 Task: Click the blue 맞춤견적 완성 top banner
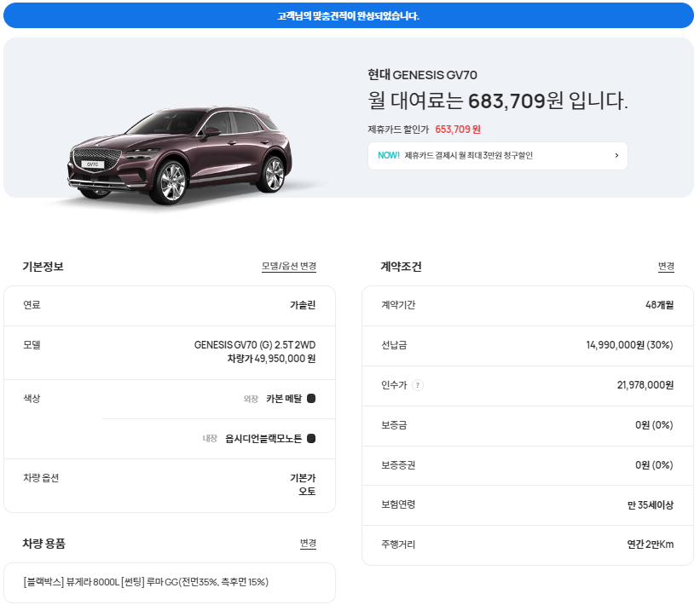point(350,15)
